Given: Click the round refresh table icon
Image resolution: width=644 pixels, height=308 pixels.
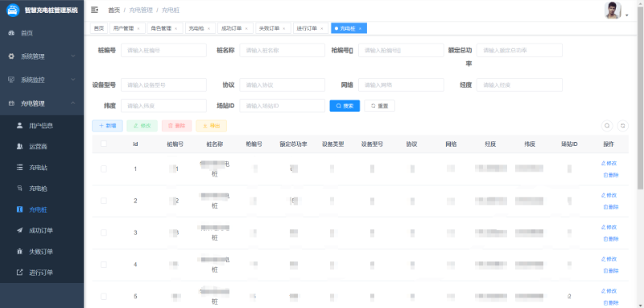Looking at the screenshot, I should pyautogui.click(x=623, y=126).
